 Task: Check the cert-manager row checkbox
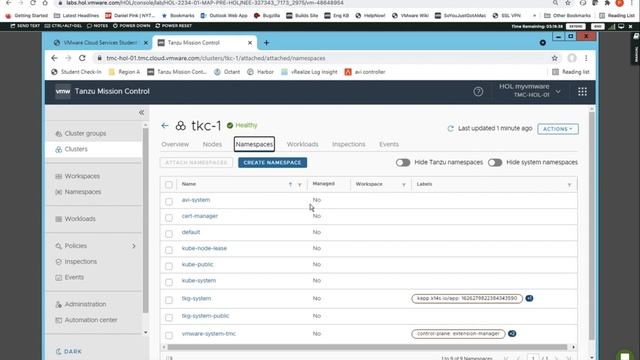click(169, 218)
